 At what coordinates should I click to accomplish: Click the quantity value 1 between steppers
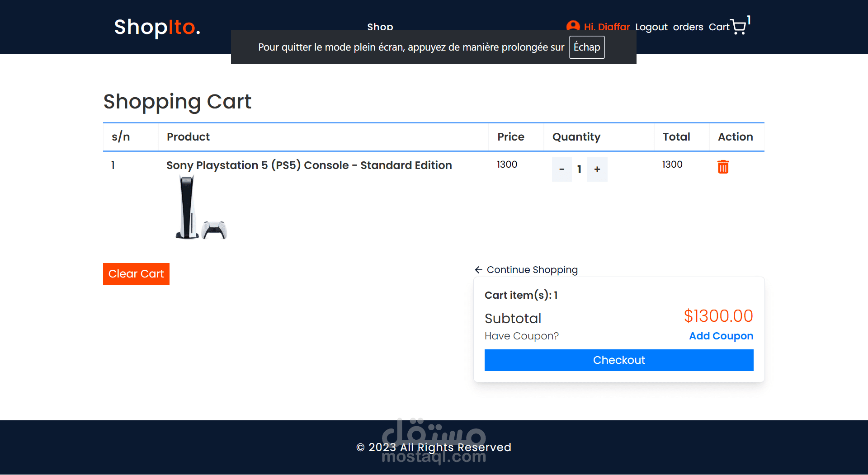[579, 169]
